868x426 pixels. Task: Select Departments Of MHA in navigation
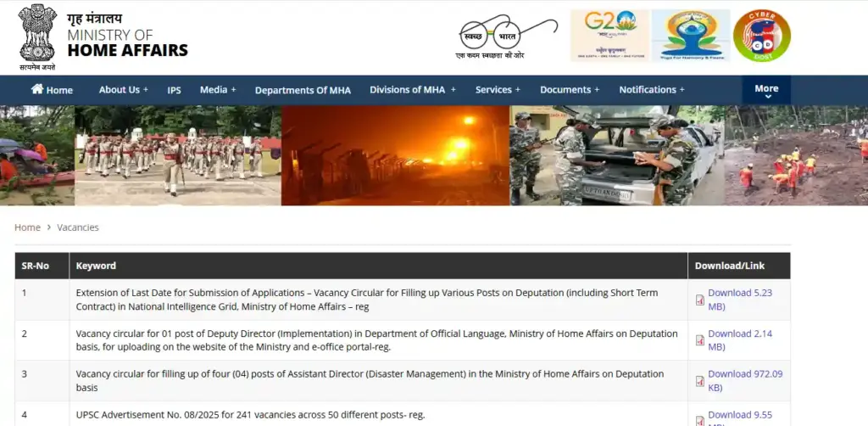(x=303, y=90)
